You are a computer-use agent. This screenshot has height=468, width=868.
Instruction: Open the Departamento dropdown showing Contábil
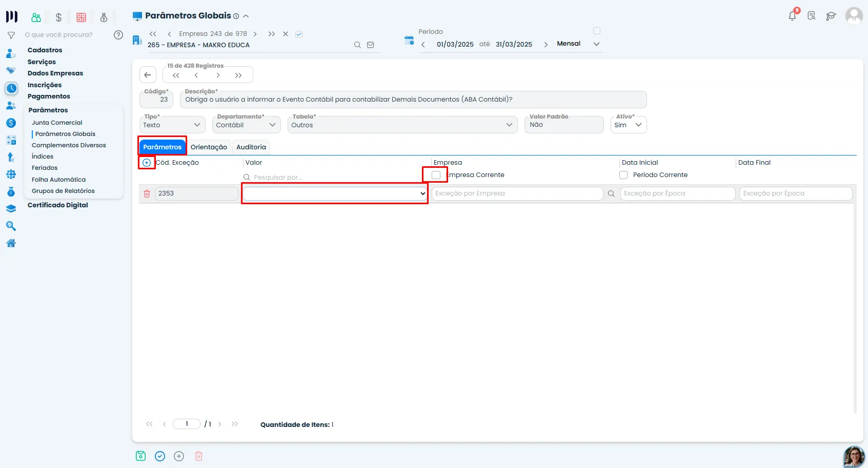click(246, 125)
